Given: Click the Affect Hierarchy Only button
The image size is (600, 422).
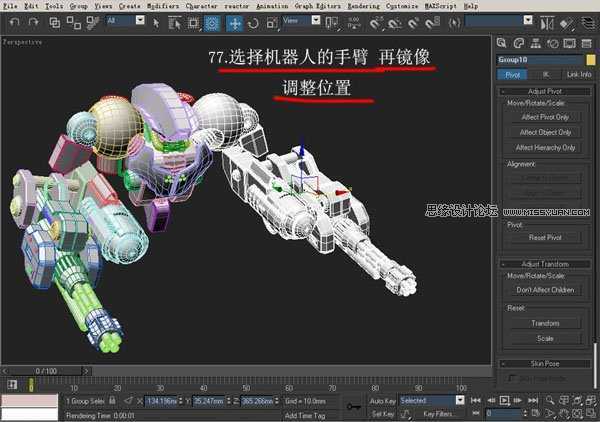Looking at the screenshot, I should point(545,148).
